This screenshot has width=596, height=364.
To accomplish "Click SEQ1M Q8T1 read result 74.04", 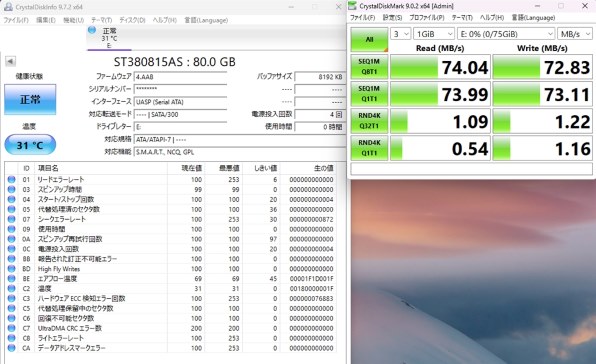I will point(440,67).
